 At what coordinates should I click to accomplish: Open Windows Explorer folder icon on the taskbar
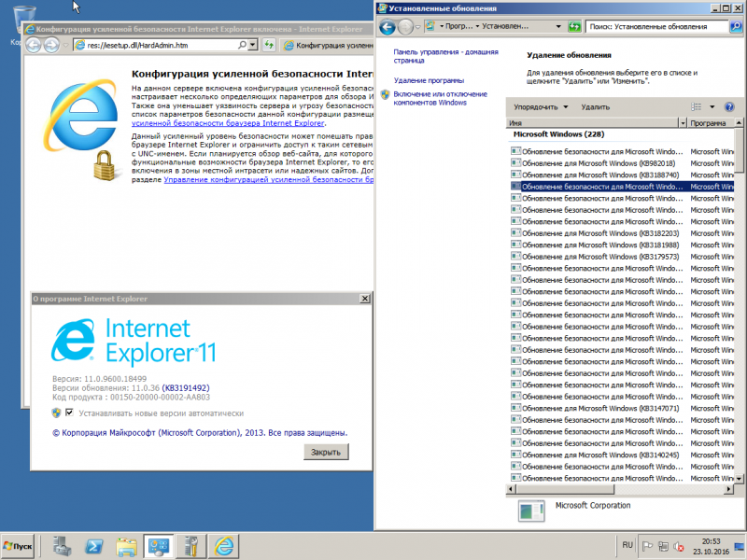coord(126,546)
